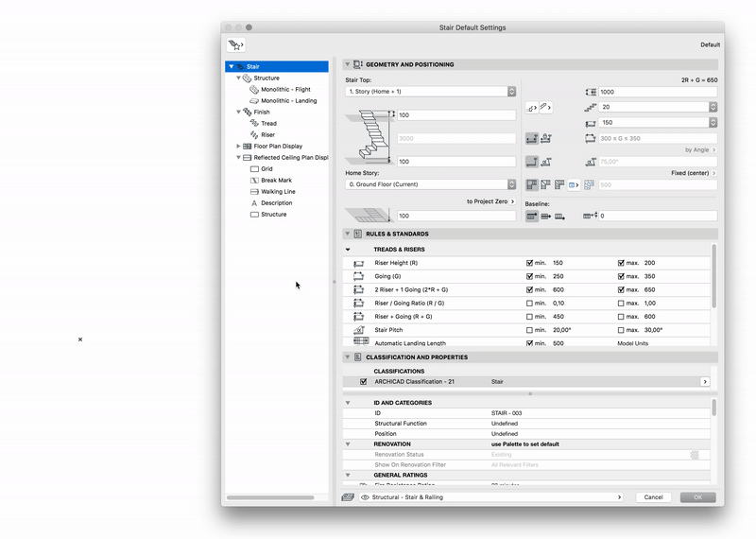Open the Stair Top story dropdown
The width and height of the screenshot is (756, 539).
click(431, 92)
